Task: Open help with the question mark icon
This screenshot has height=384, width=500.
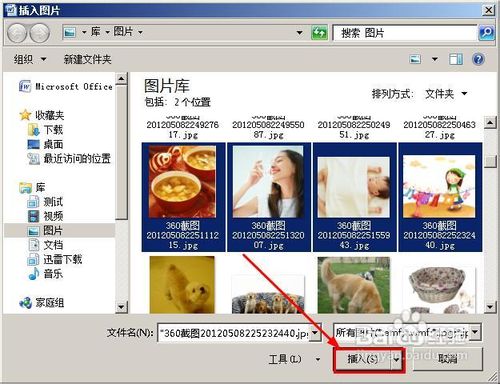Action: (478, 59)
